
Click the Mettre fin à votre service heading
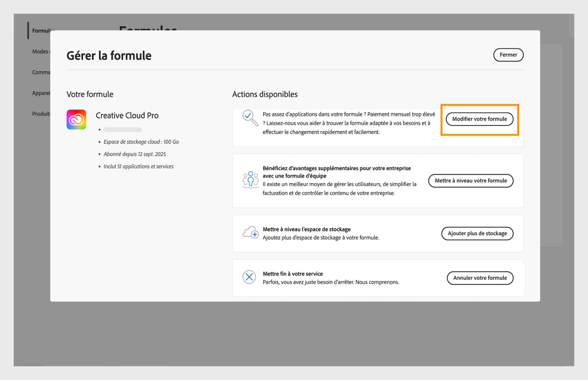tap(292, 274)
